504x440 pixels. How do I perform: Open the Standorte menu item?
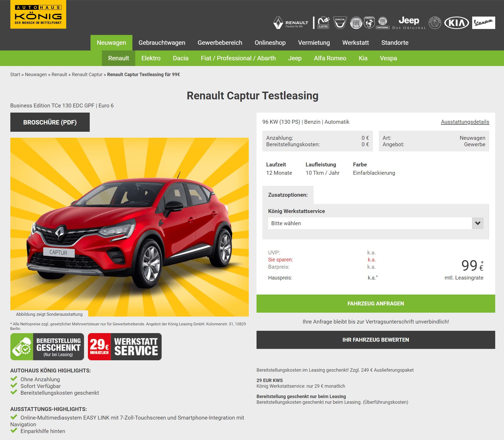tap(395, 43)
